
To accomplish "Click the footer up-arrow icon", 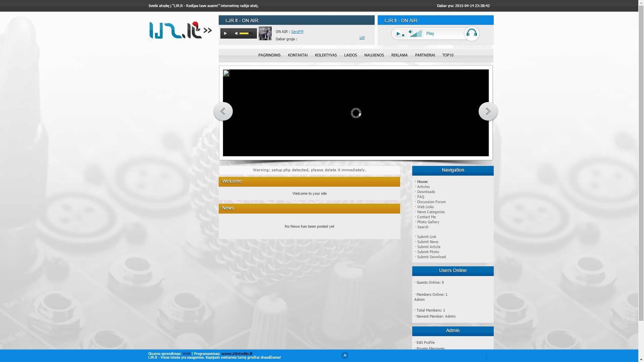I will pyautogui.click(x=345, y=355).
